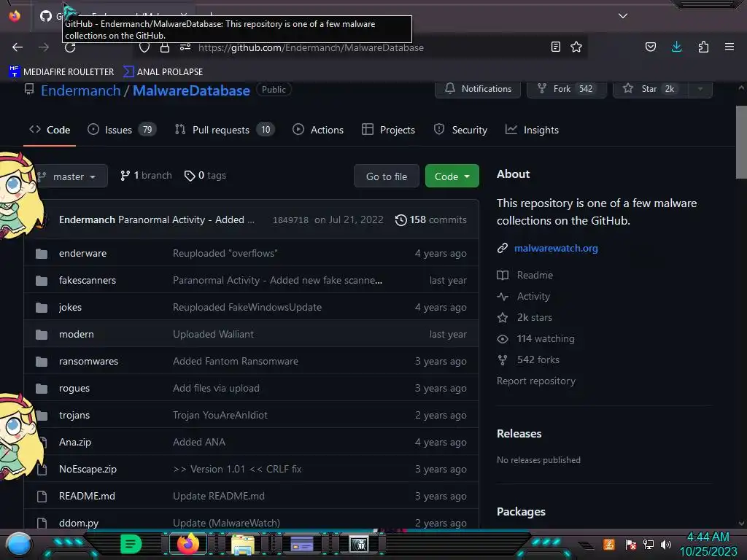Open the enderware folder
This screenshot has width=747, height=560.
coord(83,253)
